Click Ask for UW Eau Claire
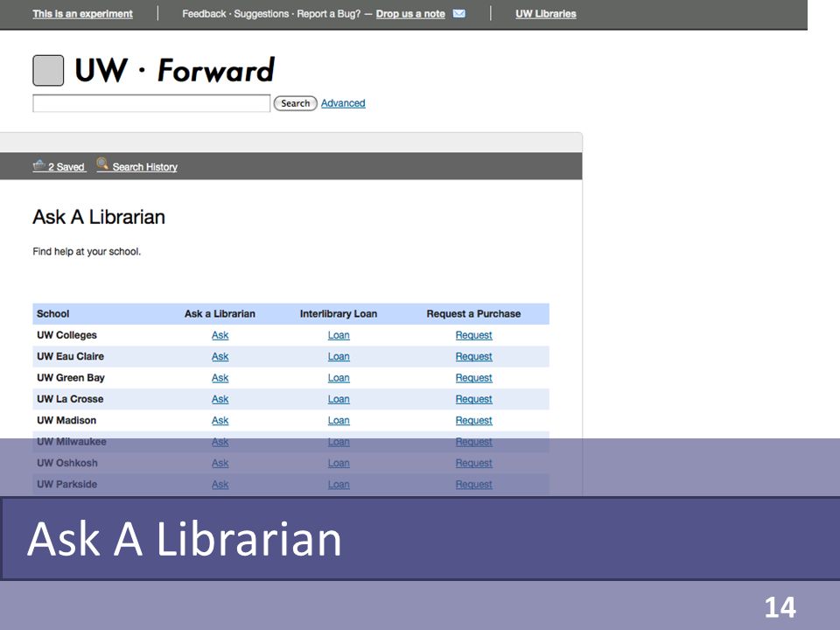Screen dimensions: 840x630 click(220, 357)
